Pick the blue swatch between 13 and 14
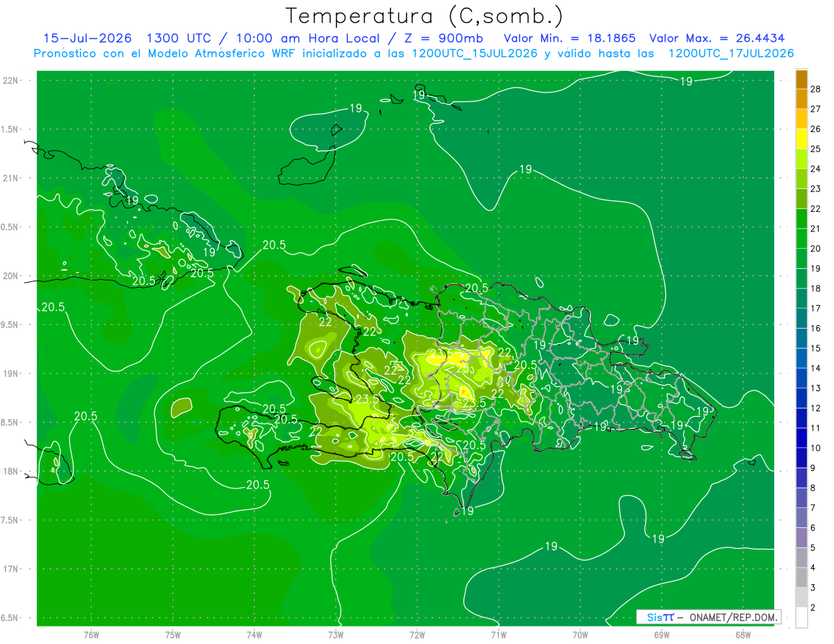The width and height of the screenshot is (834, 644). coord(802,378)
